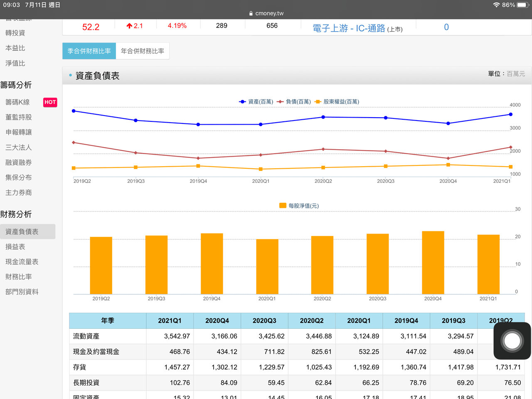Tap the 2020Q1 每股淨值 bar

267,267
